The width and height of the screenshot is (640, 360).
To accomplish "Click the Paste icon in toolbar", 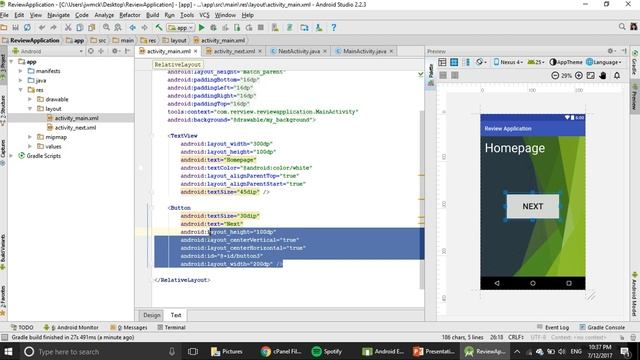I will pyautogui.click(x=92, y=28).
